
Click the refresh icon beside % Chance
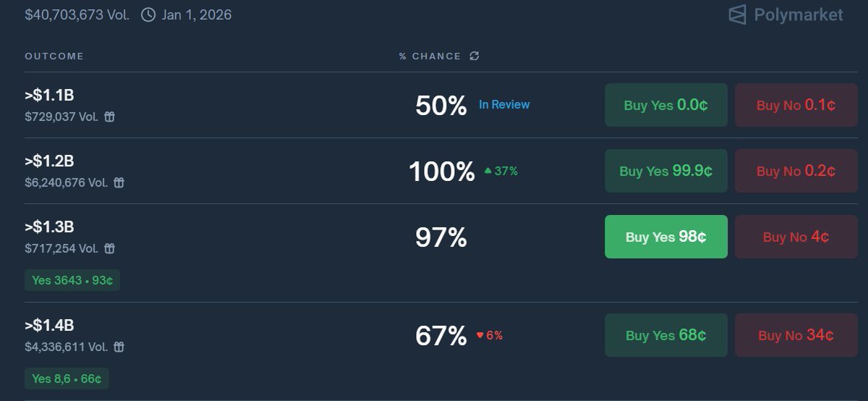point(475,56)
